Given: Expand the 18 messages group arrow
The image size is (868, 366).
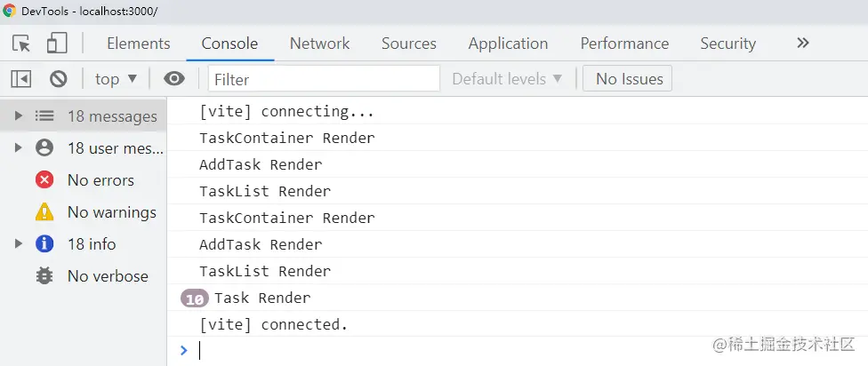Looking at the screenshot, I should pos(19,116).
